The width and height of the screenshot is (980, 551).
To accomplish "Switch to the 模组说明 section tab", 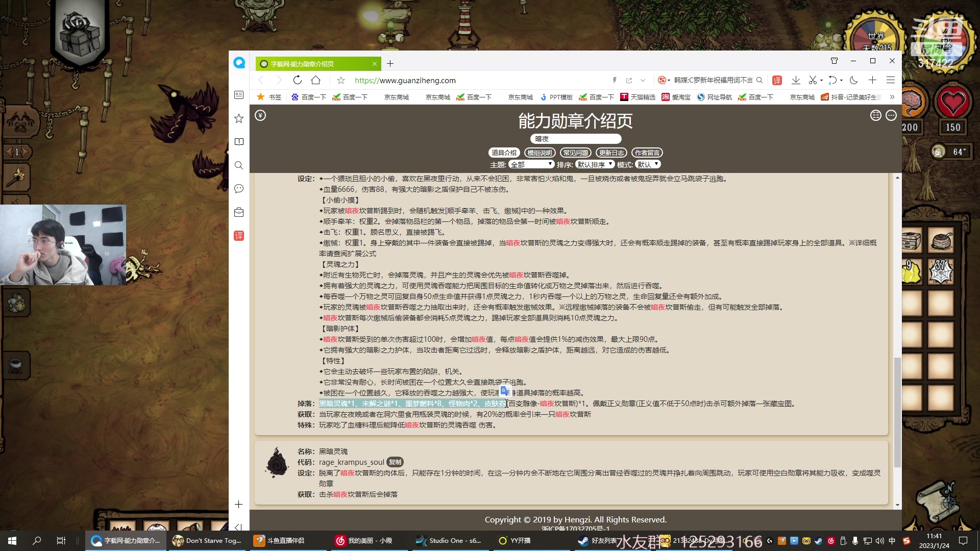I will pos(540,152).
